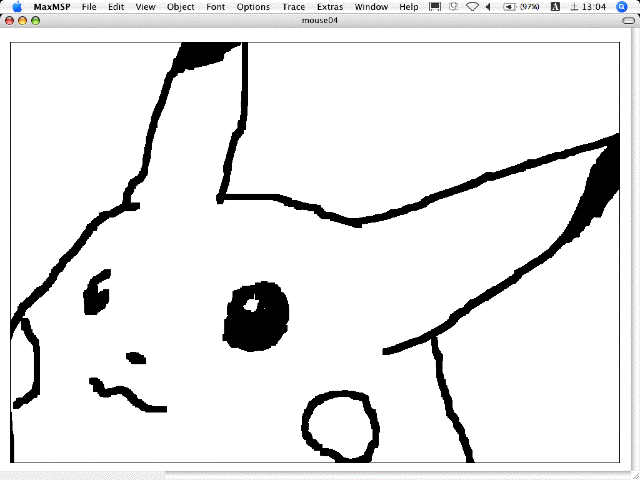
Task: Click the volume speaker icon
Action: 488,7
